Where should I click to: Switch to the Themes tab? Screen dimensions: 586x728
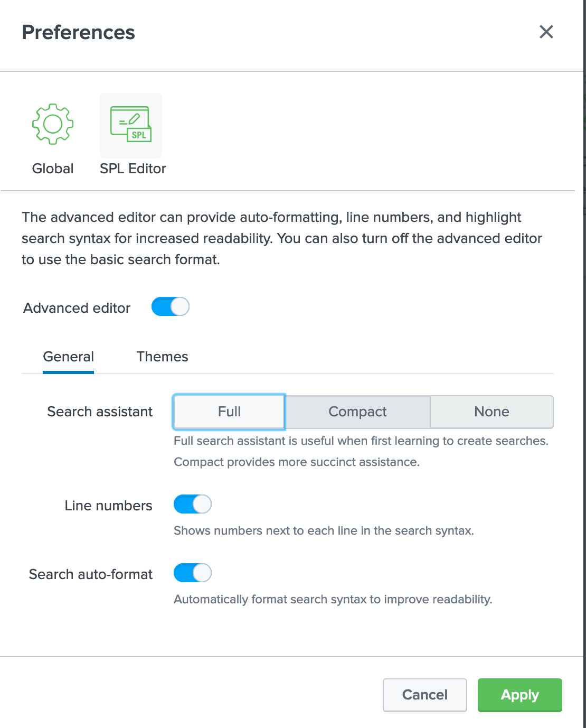(162, 357)
